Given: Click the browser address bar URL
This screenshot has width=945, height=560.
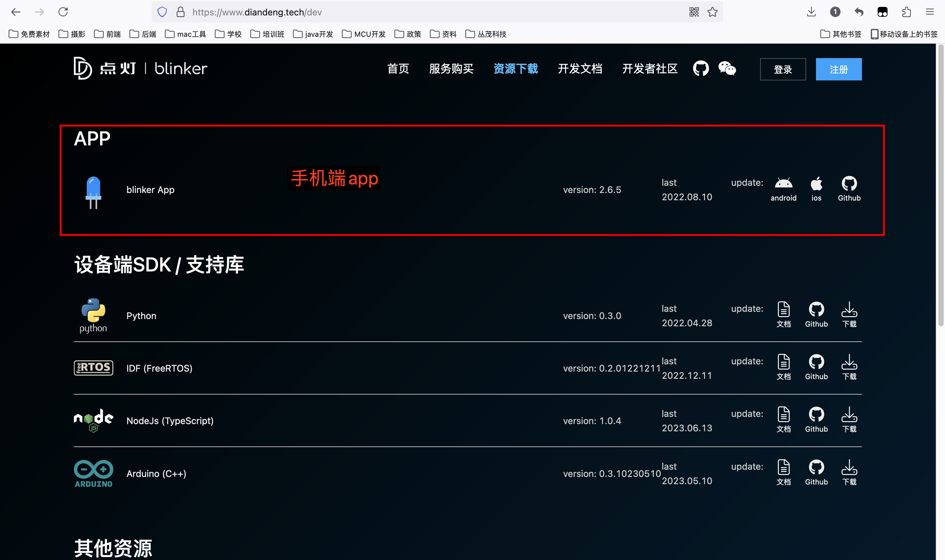Looking at the screenshot, I should [x=257, y=12].
